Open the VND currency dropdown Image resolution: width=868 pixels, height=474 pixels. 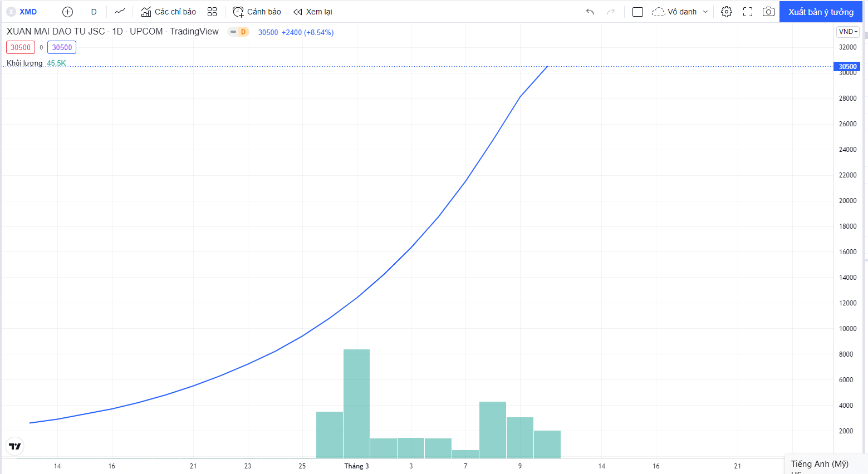[848, 32]
